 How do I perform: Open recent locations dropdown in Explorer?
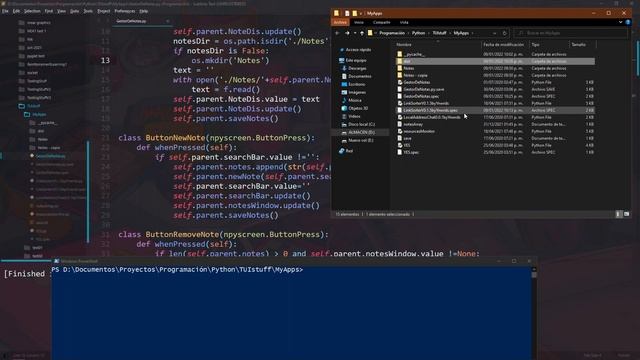(355, 33)
